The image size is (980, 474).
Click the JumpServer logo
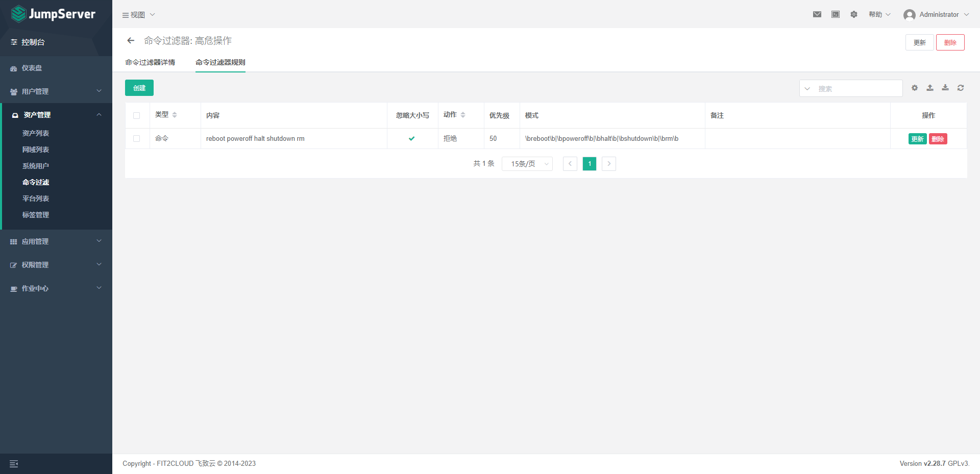pos(53,14)
